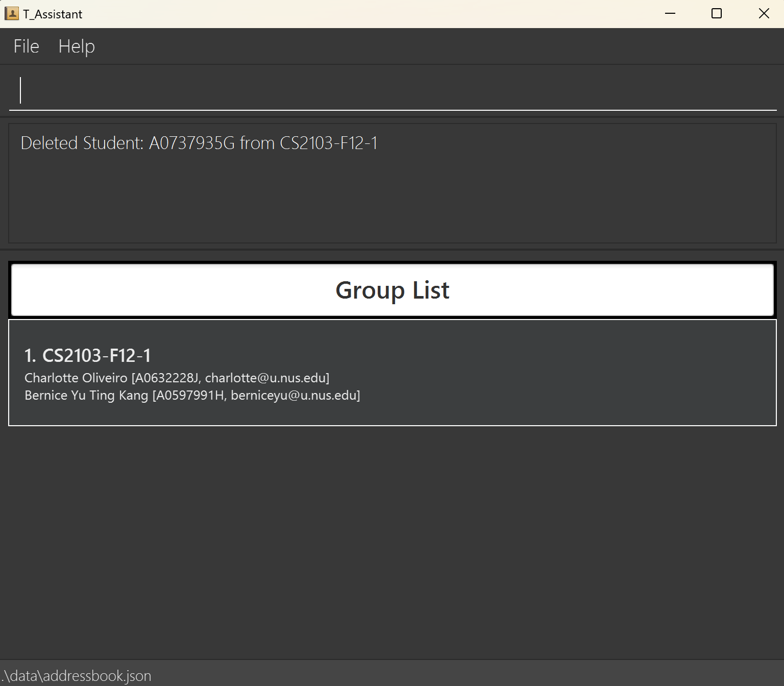Screen dimensions: 784x686
Task: Open the Help menu
Action: pyautogui.click(x=77, y=46)
